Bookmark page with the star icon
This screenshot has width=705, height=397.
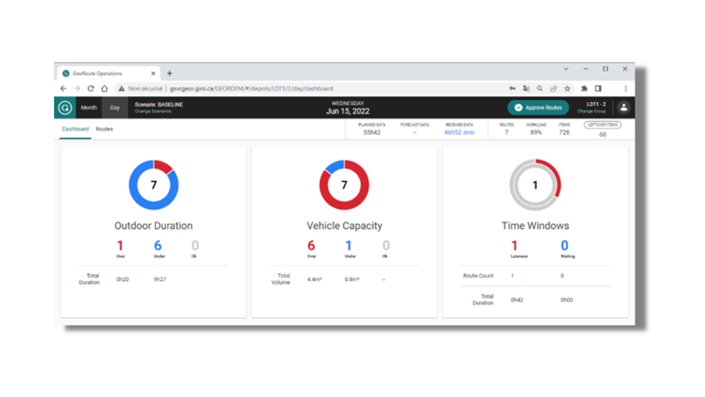click(567, 89)
